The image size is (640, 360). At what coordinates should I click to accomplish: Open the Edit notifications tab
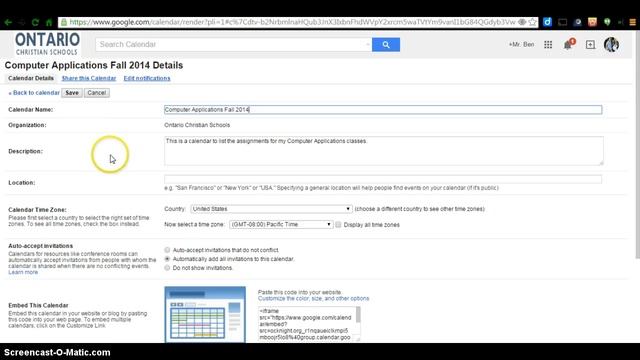click(x=147, y=78)
